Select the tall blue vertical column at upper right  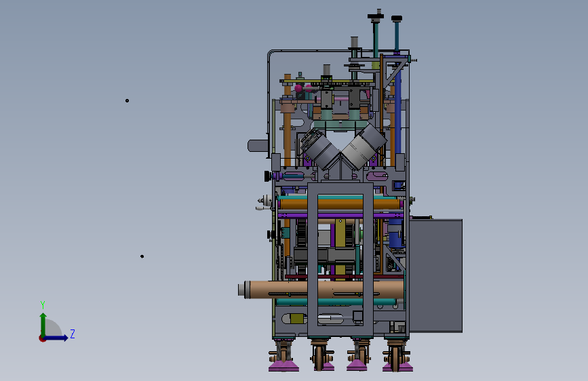[x=397, y=108]
